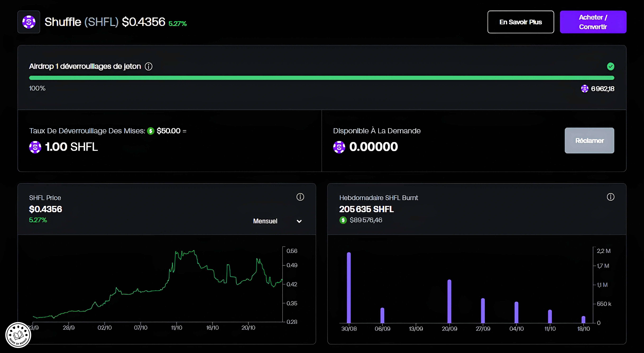Click the SHFL chip icon beside 1.00 SHFL
644x353 pixels.
click(35, 147)
